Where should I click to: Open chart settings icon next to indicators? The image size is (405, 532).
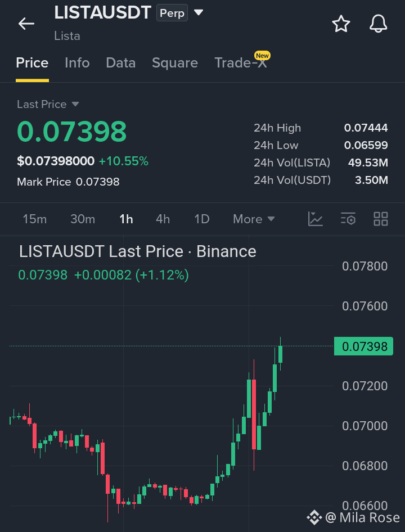[348, 219]
